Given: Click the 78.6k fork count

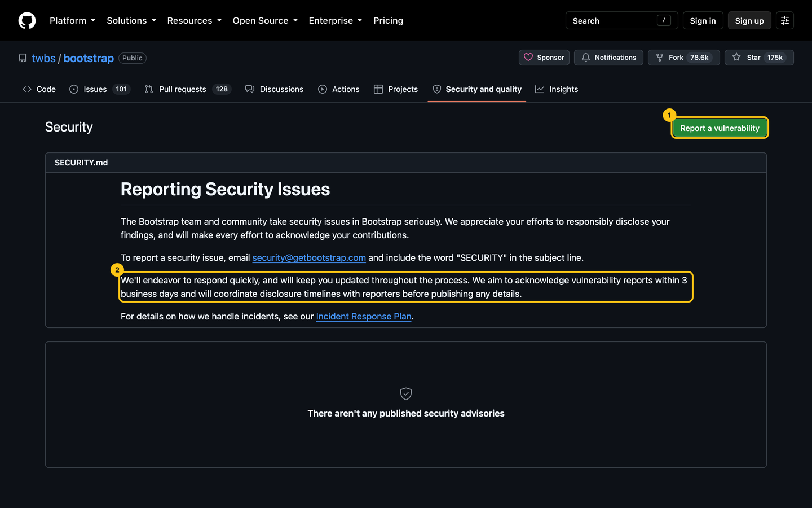Looking at the screenshot, I should 699,58.
